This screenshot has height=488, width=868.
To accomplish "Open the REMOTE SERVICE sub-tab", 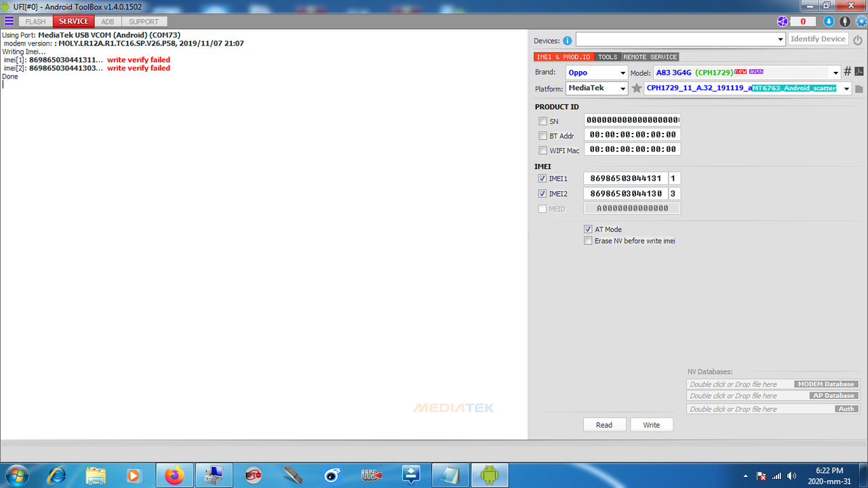I will point(650,57).
